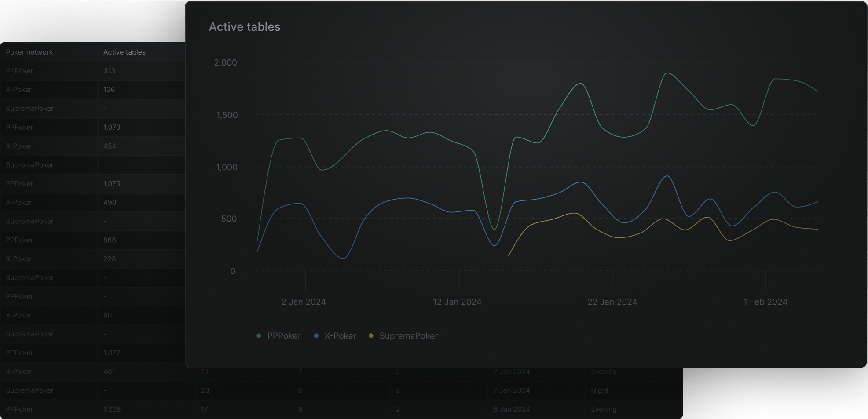Toggle the PPPoker series label in legend
The height and width of the screenshot is (419, 868).
coord(284,336)
